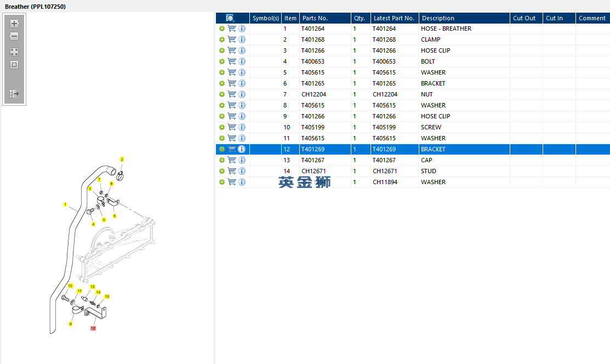Viewport: 610px width, 364px height.
Task: Select callout 9 label in diagram
Action: coord(70,324)
